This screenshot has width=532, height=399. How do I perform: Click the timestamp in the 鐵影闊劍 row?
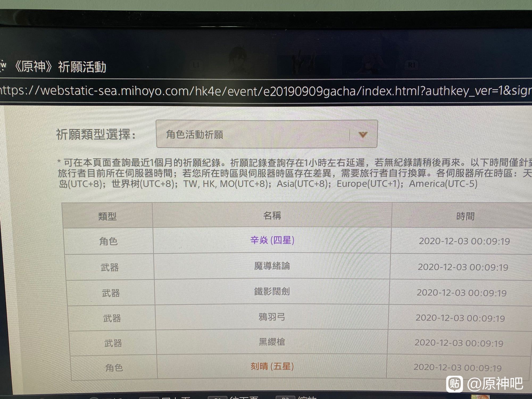[x=462, y=293]
